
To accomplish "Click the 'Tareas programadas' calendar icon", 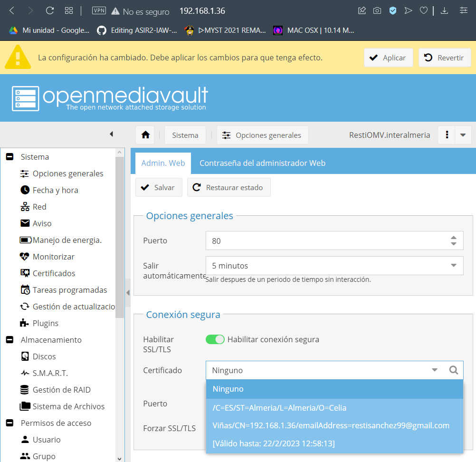I will tap(25, 290).
